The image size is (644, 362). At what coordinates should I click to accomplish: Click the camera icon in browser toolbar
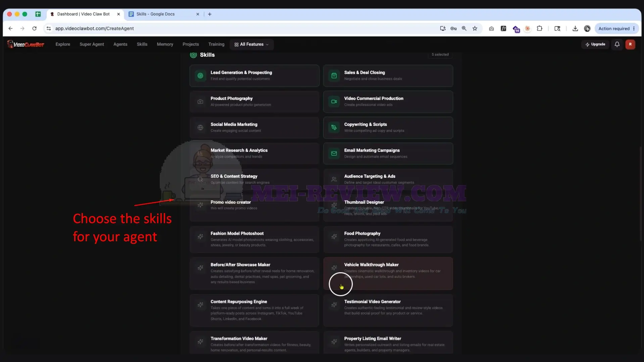coord(491,29)
